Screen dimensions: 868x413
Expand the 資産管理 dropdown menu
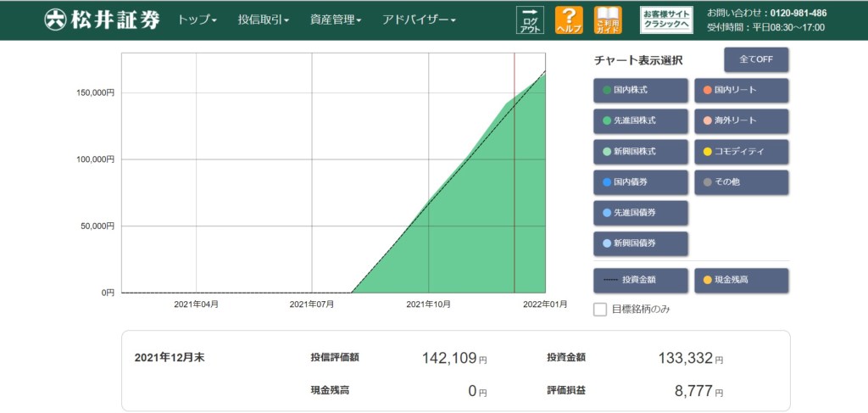tap(336, 20)
